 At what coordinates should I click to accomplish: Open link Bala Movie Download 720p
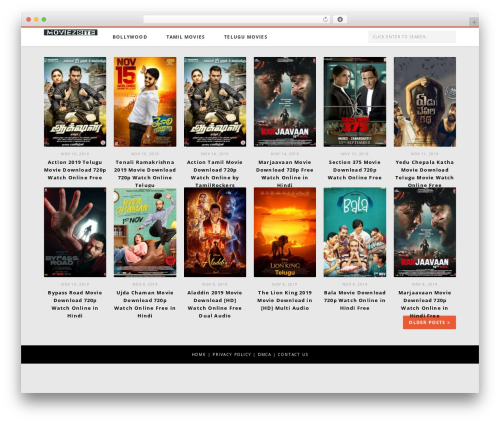[x=355, y=300]
